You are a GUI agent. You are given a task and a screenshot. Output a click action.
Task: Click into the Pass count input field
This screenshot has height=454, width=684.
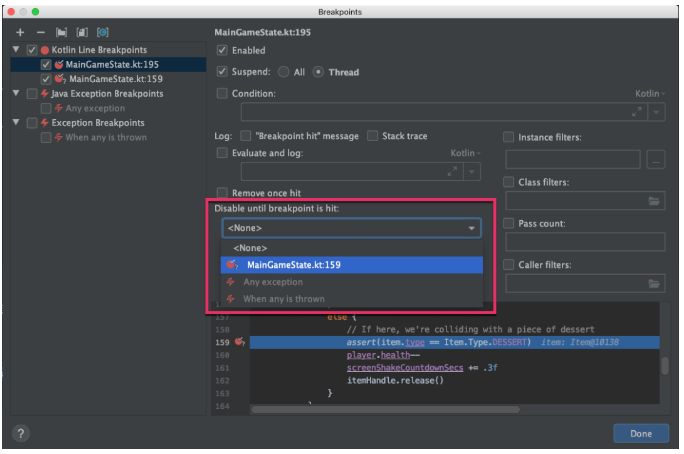(x=585, y=242)
